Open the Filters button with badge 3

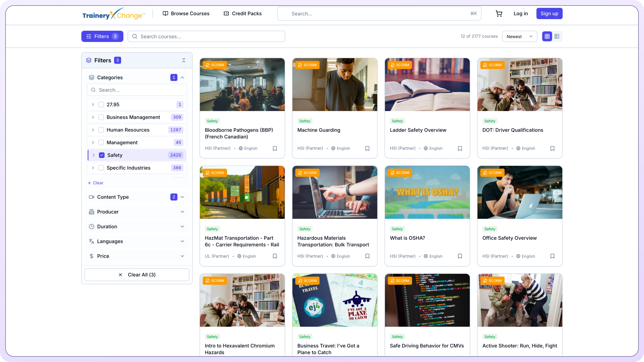(x=102, y=36)
